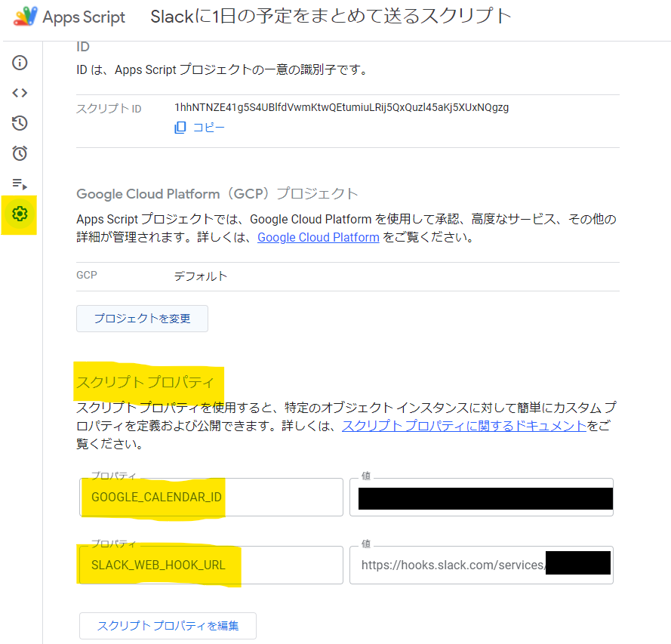Open Project Settings gear icon
This screenshot has height=644, width=671.
20,214
